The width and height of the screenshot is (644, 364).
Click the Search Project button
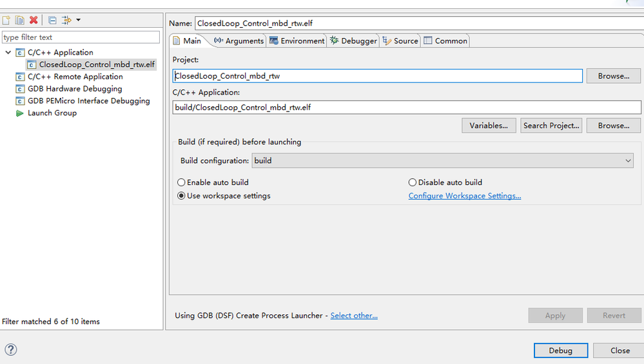551,126
